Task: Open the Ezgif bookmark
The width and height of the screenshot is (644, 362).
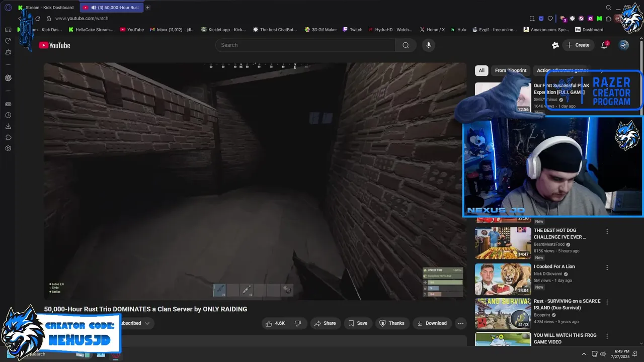Action: pyautogui.click(x=494, y=30)
